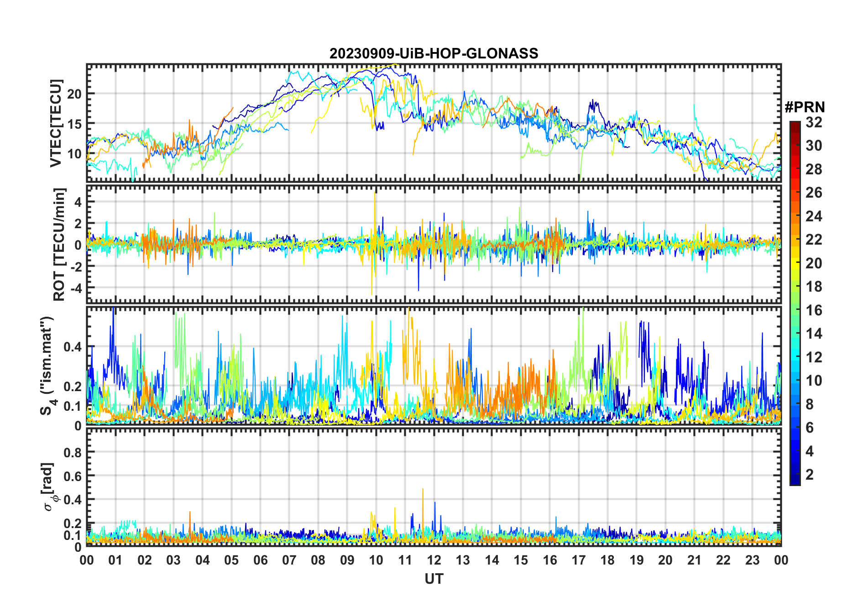Click the 01 hour tick label on the UT axis
Image resolution: width=868 pixels, height=607 pixels.
tap(115, 560)
